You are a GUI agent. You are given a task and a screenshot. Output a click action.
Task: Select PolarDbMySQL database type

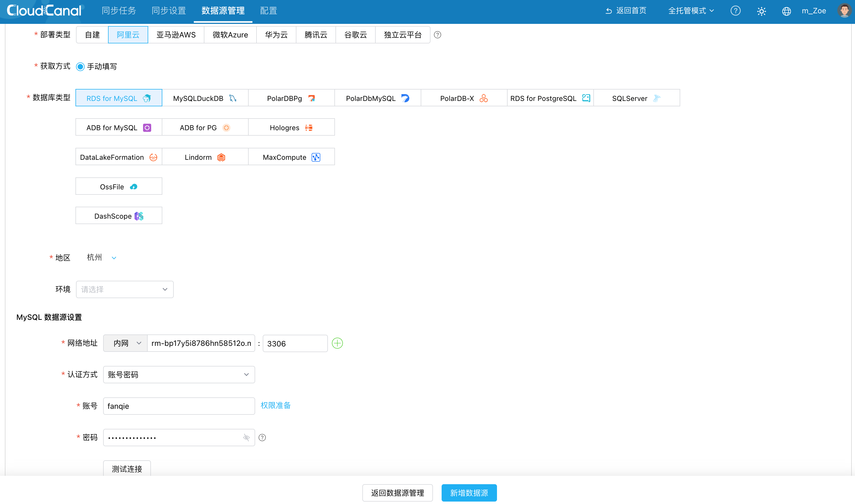click(378, 98)
